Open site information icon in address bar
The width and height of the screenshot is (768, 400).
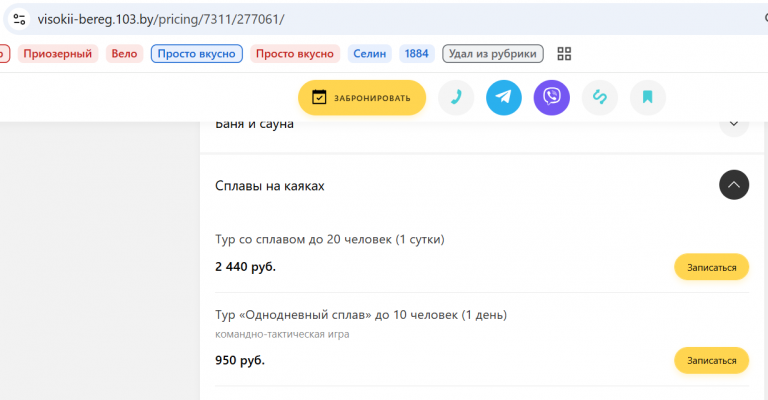click(19, 19)
